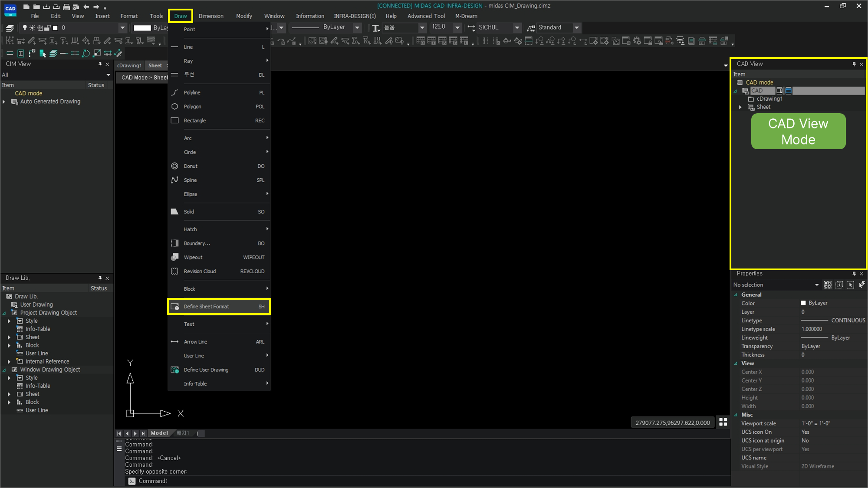
Task: Open the SICHUL dimension style dropdown
Action: pyautogui.click(x=516, y=28)
